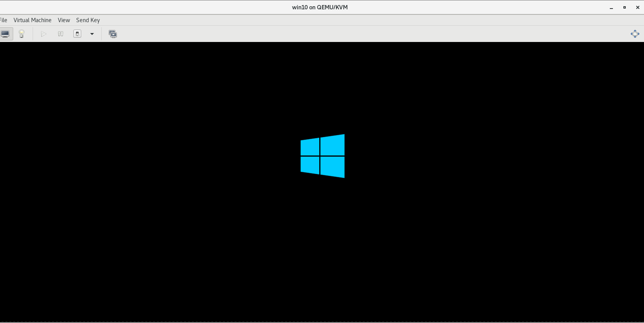The height and width of the screenshot is (323, 644).
Task: Maximize the win10 on QEMU/KVM window
Action: tap(625, 7)
